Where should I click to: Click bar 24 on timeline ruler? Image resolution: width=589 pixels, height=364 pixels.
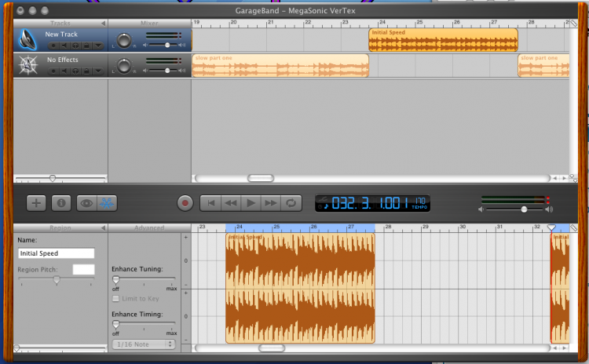(382, 23)
